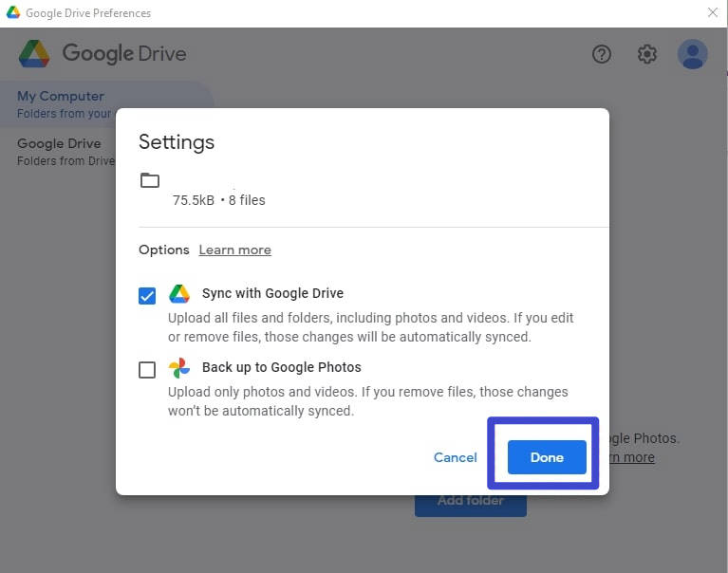Open the Learn more link beside Options
Image resolution: width=728 pixels, height=573 pixels.
pos(234,250)
